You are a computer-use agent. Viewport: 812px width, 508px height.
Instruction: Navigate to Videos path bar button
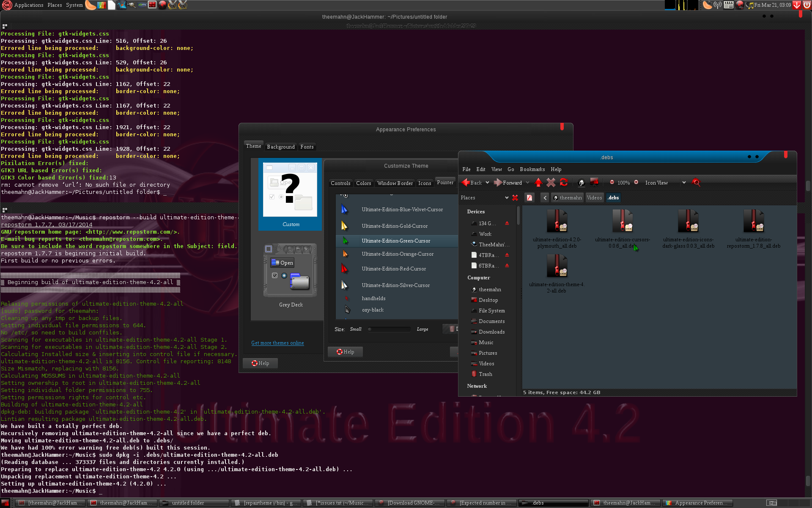point(594,198)
